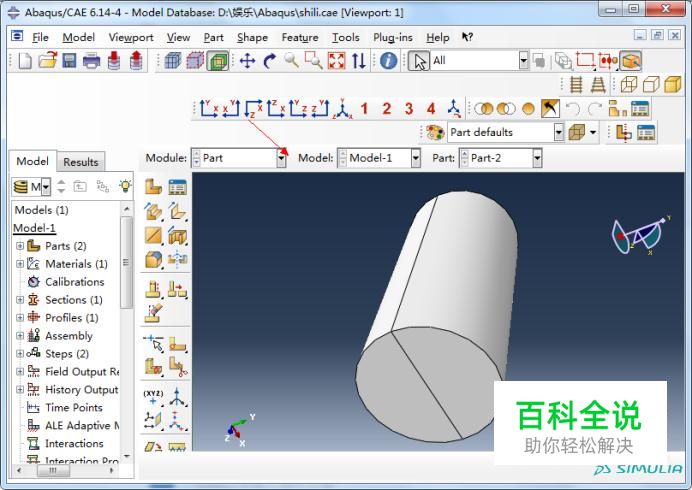Image resolution: width=692 pixels, height=490 pixels.
Task: Switch to the Results tab
Action: pyautogui.click(x=81, y=162)
